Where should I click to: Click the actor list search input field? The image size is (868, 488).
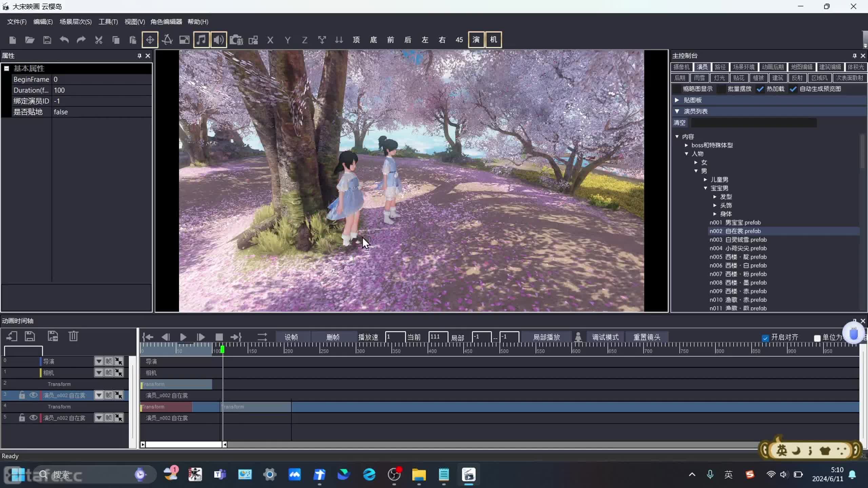click(753, 123)
